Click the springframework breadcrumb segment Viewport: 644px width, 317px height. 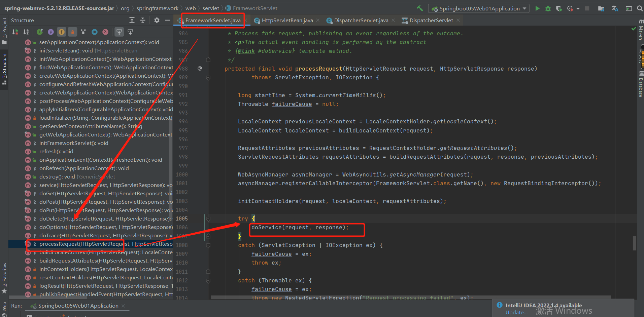tap(158, 8)
